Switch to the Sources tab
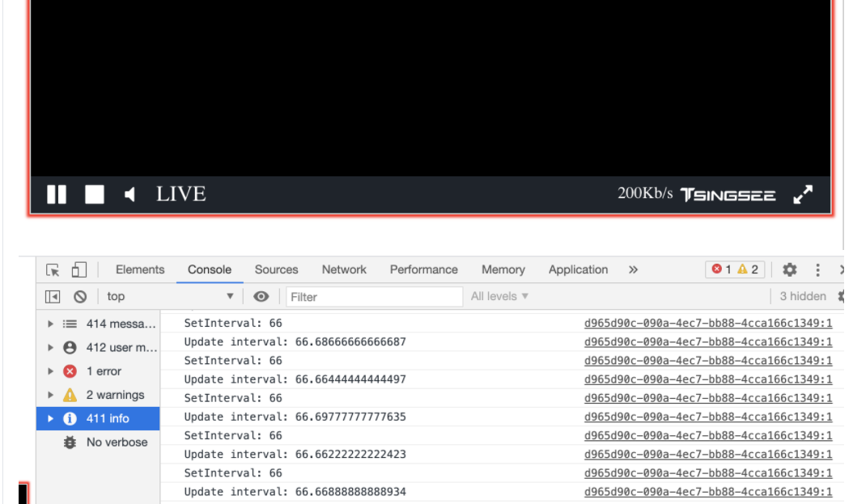The width and height of the screenshot is (853, 504). [276, 269]
